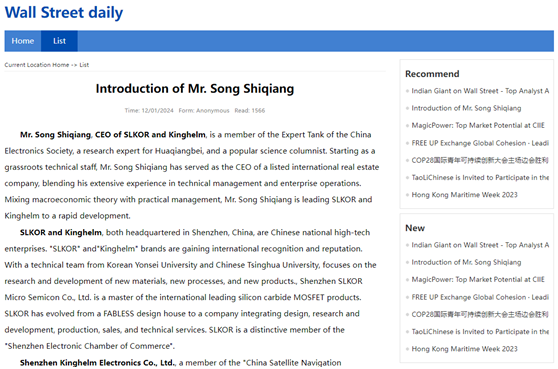Image resolution: width=558 pixels, height=369 pixels.
Task: Open MagicPower Top Market Potential in Recommend
Action: point(478,126)
